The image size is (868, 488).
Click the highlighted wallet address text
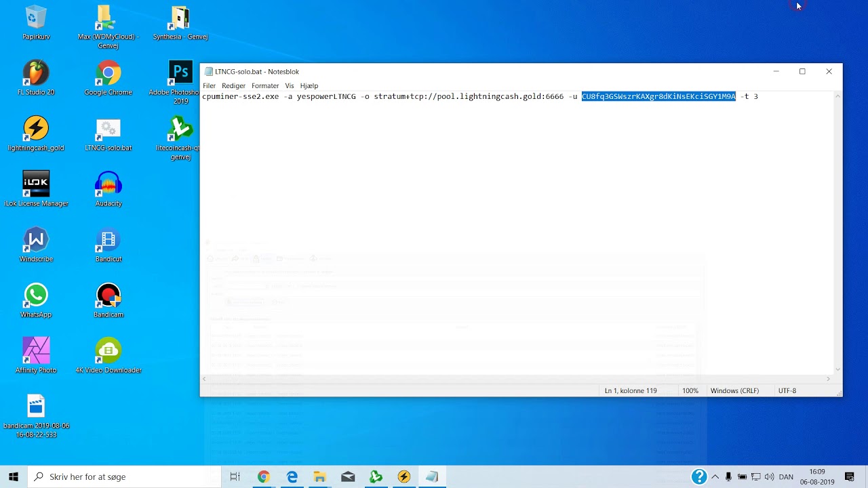point(658,96)
